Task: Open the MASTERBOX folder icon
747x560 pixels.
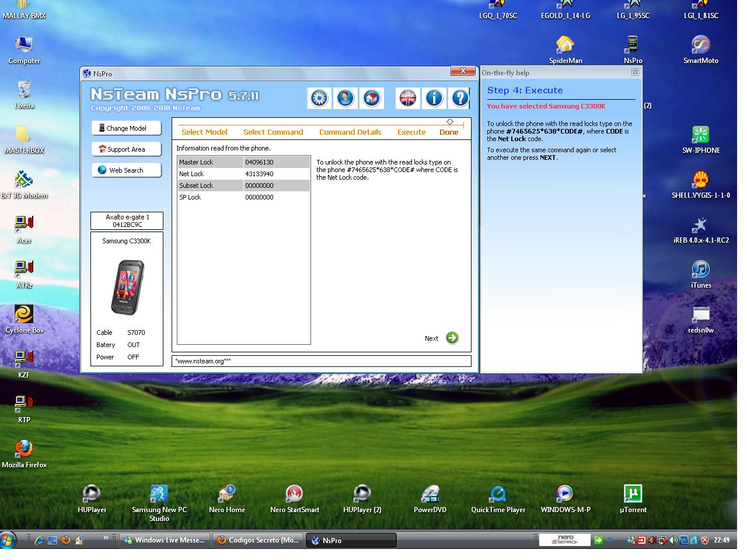Action: (24, 139)
